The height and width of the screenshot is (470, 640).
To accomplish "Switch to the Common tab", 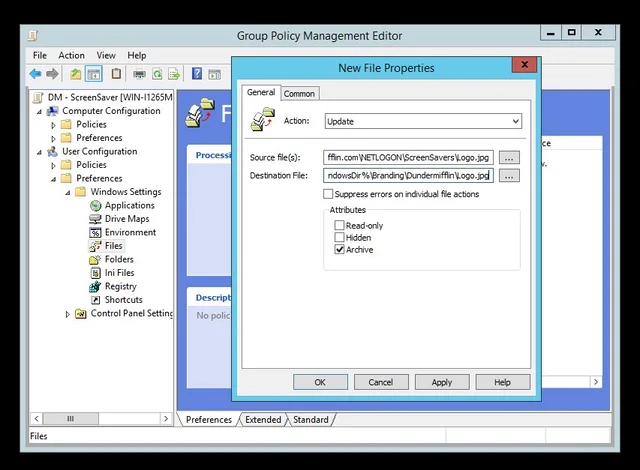I will coord(299,93).
